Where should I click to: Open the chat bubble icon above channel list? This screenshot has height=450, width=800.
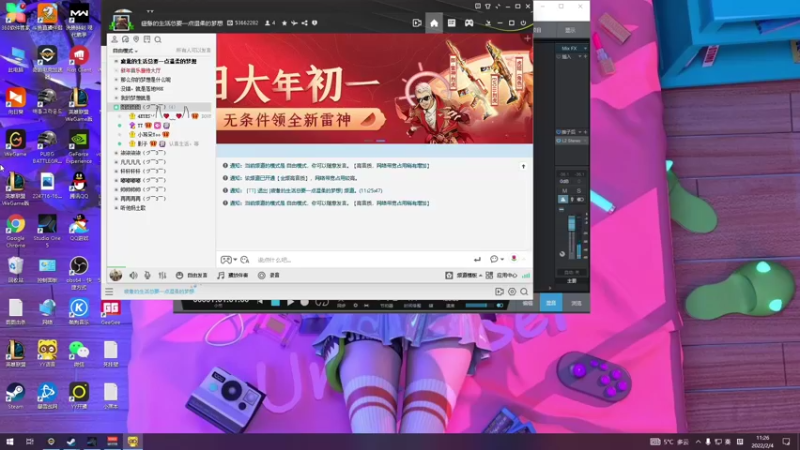125,39
